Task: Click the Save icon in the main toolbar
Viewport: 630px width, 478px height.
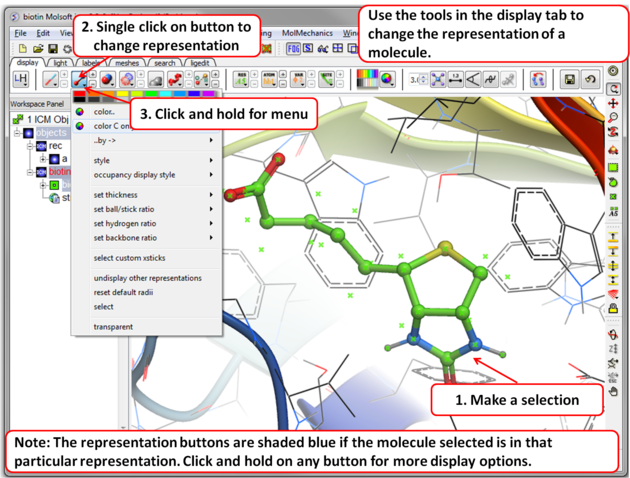Action: tap(52, 48)
